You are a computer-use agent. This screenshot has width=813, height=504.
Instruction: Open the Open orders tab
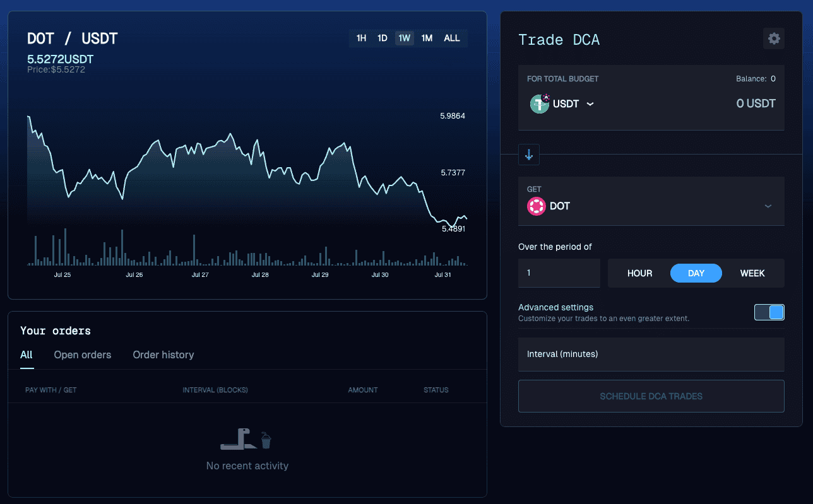tap(83, 355)
